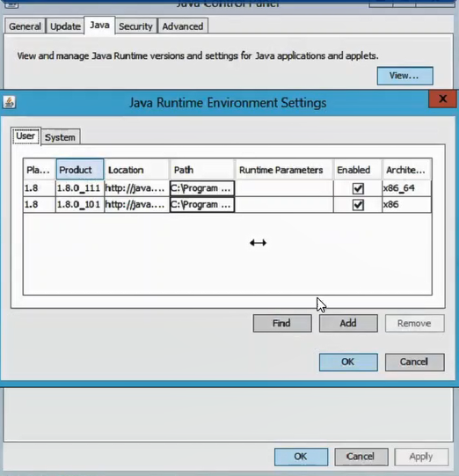The image size is (459, 476).
Task: Click the Path column header
Action: coord(202,170)
